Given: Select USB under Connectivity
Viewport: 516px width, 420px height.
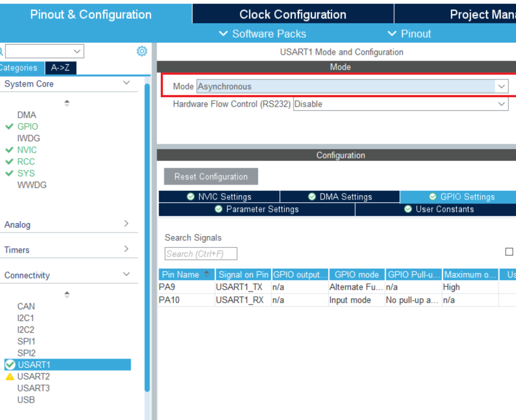Looking at the screenshot, I should [26, 400].
